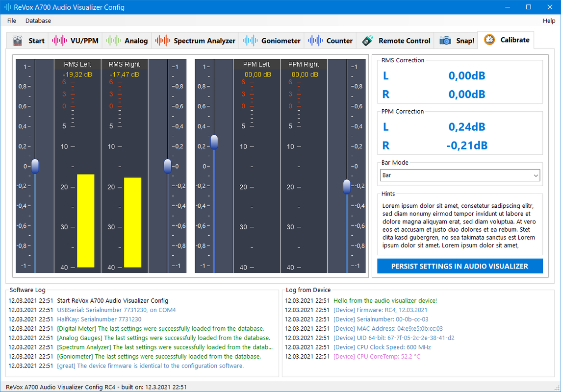This screenshot has height=392, width=561.
Task: Select the Snap! tab
Action: 456,41
